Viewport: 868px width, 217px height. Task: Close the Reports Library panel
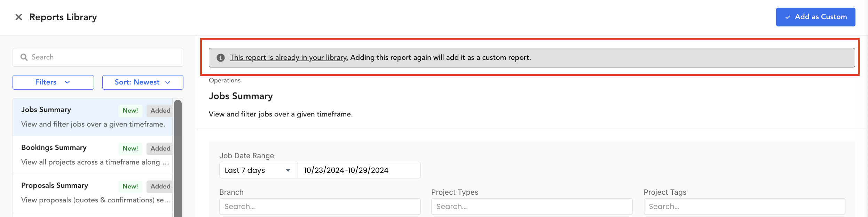(x=19, y=17)
